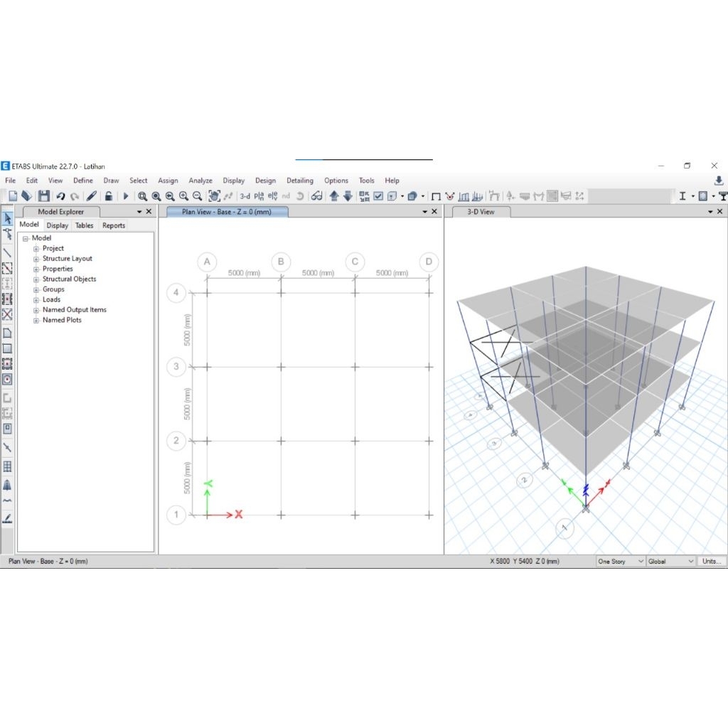The image size is (728, 728).
Task: Open the Global coordinate system dropdown
Action: click(x=671, y=561)
